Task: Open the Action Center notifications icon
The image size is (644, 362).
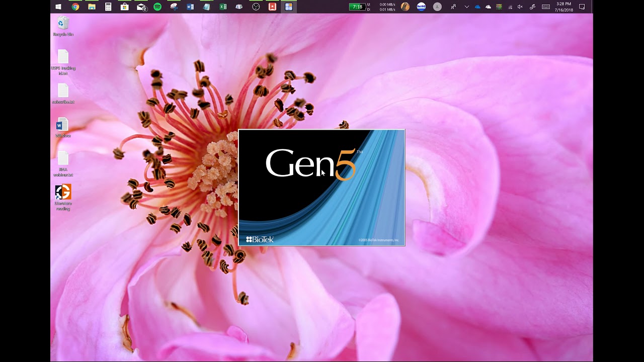Action: coord(582,7)
